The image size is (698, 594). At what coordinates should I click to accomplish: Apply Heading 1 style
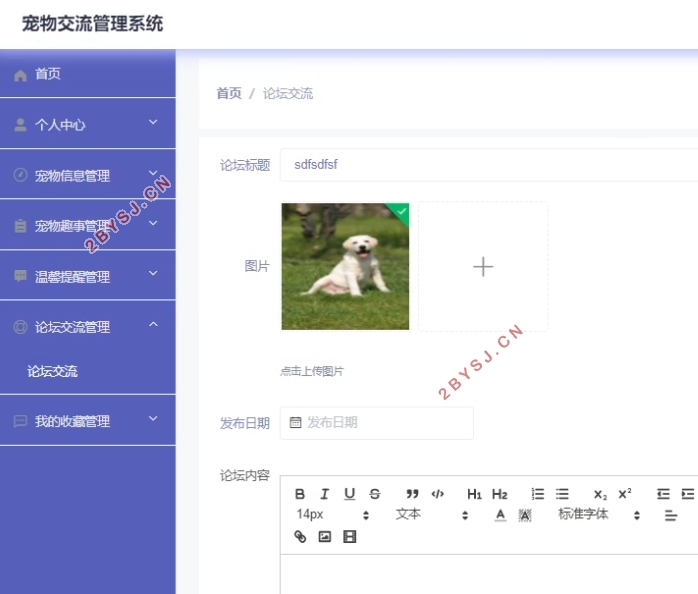[475, 494]
